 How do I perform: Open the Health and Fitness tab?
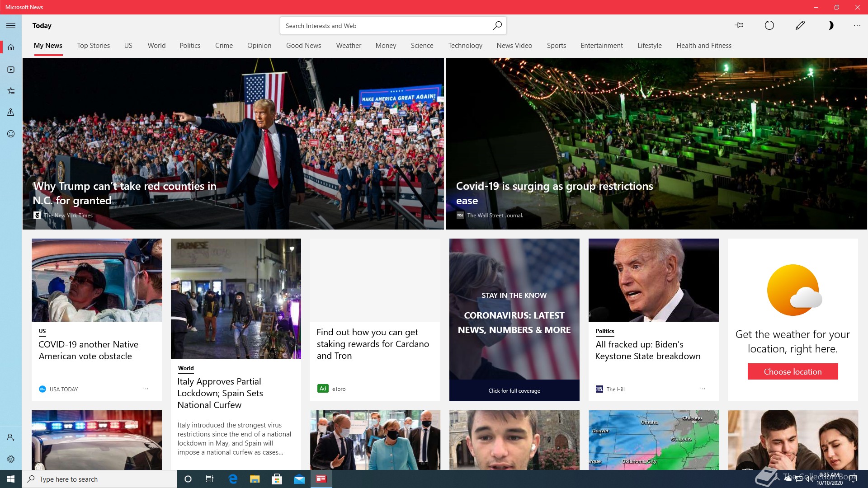[x=703, y=46]
